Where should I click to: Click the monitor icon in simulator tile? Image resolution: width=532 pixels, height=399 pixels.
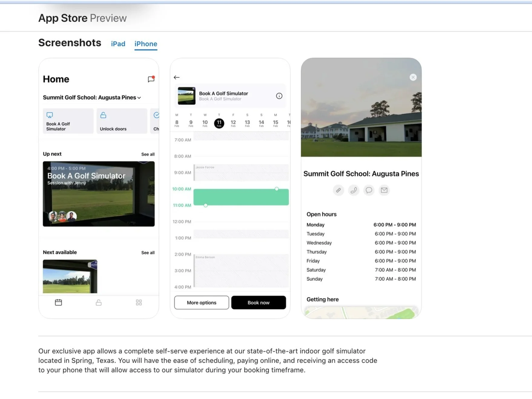50,115
